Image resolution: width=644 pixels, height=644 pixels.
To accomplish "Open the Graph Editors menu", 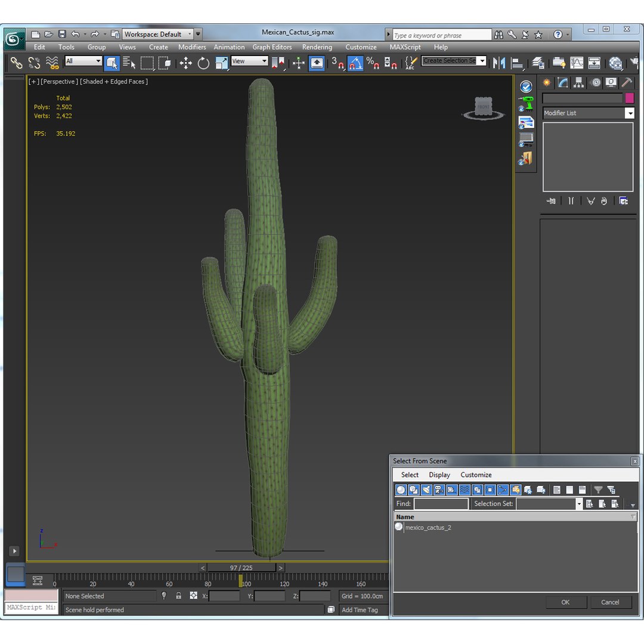I will click(272, 47).
